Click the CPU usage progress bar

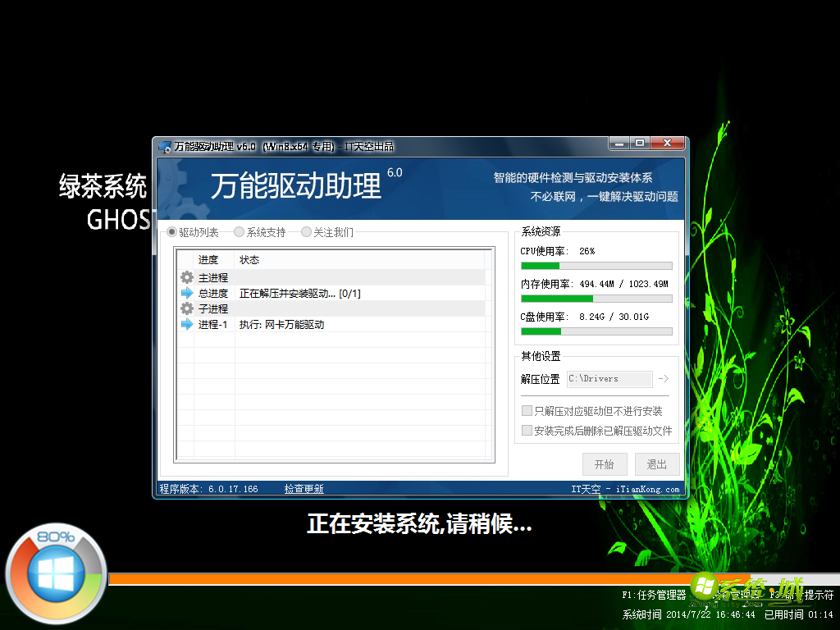596,264
